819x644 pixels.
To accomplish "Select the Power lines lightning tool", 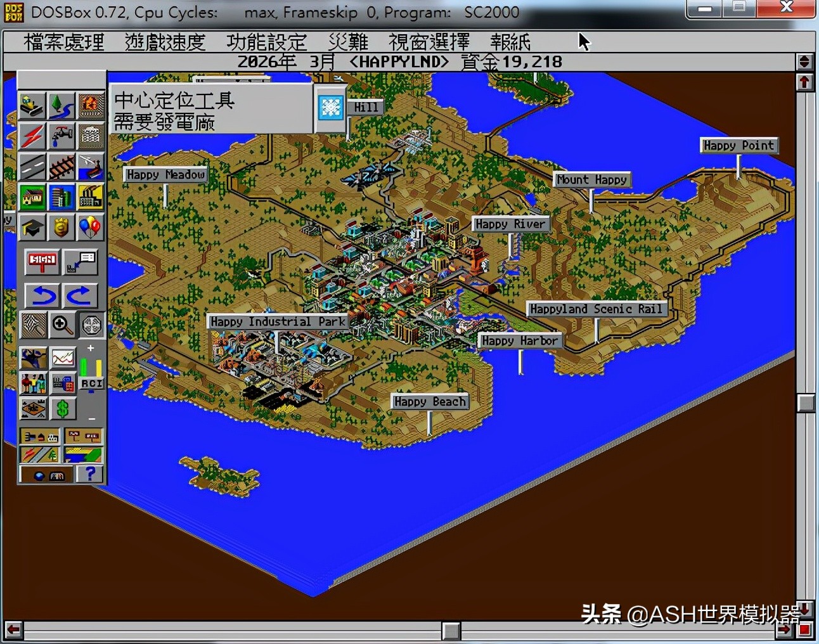I will coord(32,136).
